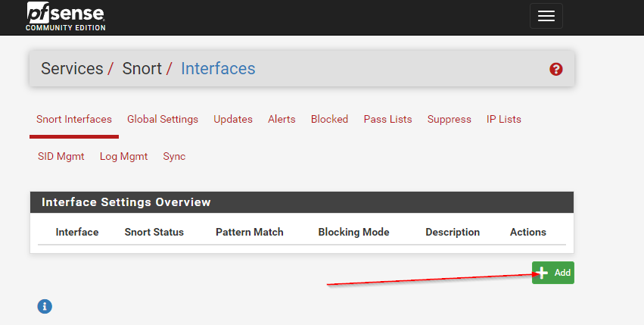Click the Interfaces breadcrumb link
The width and height of the screenshot is (644, 325).
[x=218, y=69]
